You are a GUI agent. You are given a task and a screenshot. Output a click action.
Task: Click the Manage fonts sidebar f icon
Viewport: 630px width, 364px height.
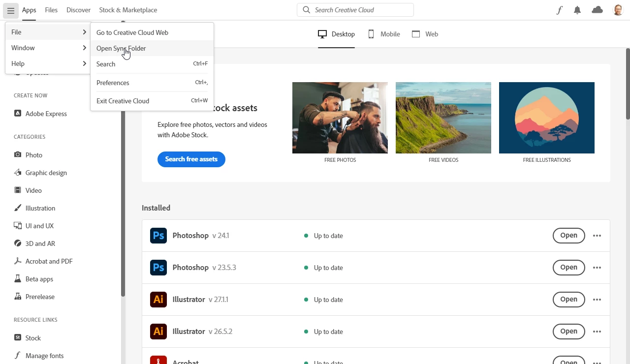click(x=18, y=356)
